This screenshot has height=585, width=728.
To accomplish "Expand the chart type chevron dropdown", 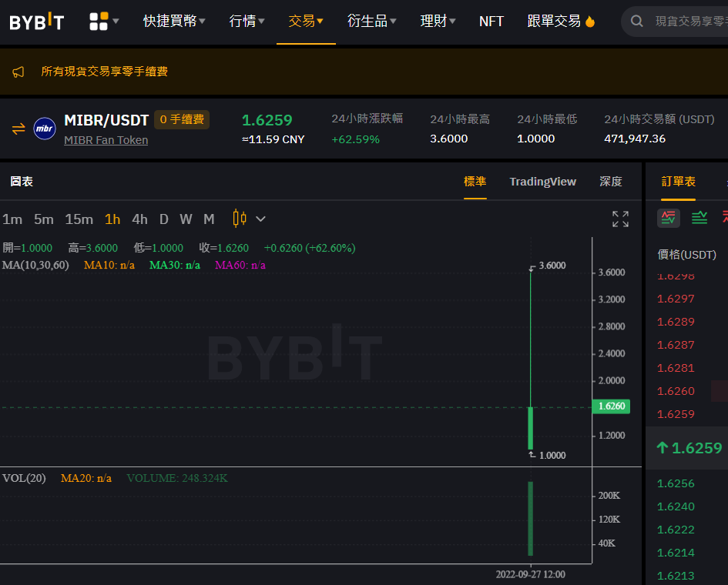I will coord(261,219).
